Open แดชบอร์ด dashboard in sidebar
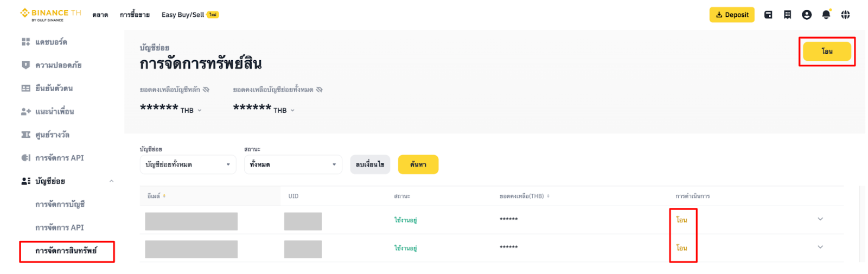868x274 pixels. point(51,42)
